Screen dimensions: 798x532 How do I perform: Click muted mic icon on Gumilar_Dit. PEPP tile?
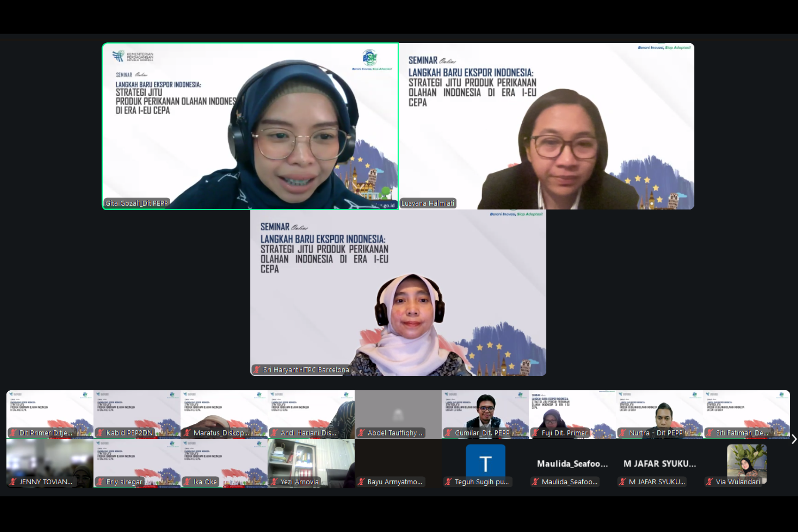click(x=449, y=433)
